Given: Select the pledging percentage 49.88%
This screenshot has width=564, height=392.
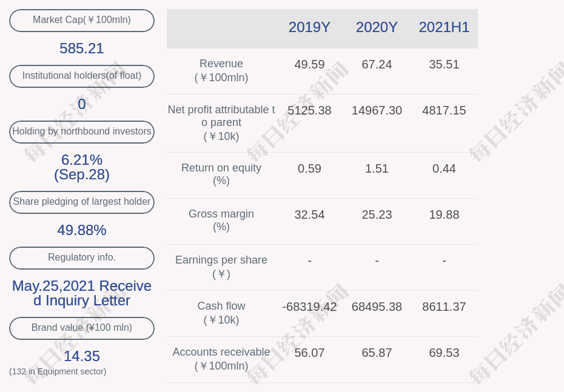Looking at the screenshot, I should (x=81, y=230).
